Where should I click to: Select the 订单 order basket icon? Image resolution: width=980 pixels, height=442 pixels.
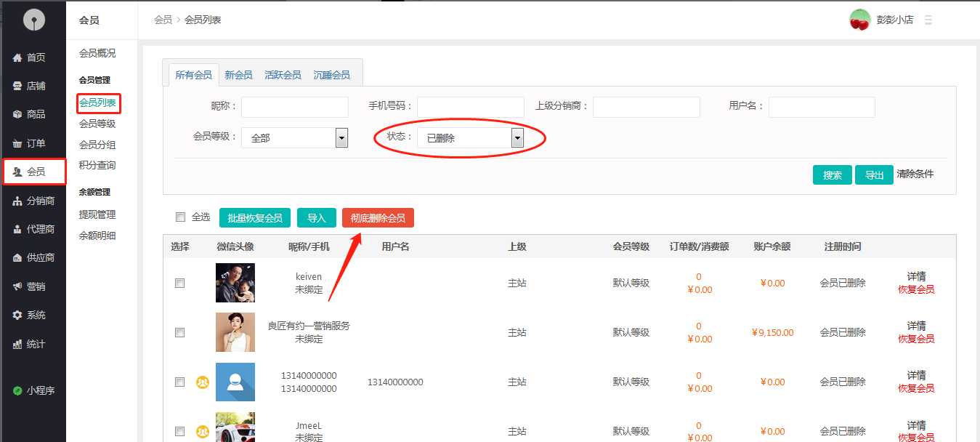17,143
